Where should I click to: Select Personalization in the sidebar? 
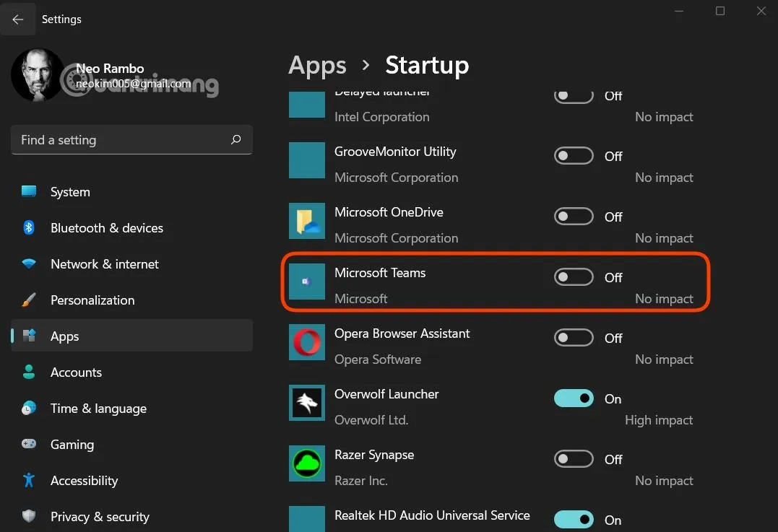[x=131, y=300]
